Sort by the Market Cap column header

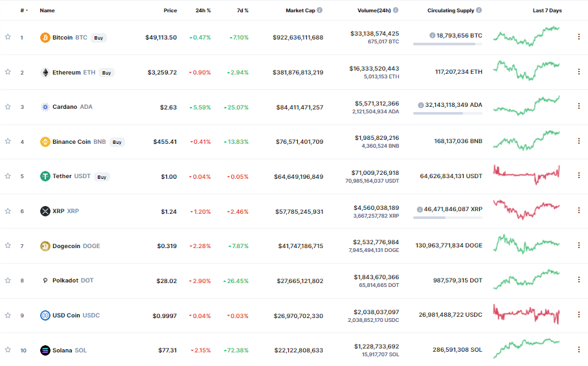point(300,10)
